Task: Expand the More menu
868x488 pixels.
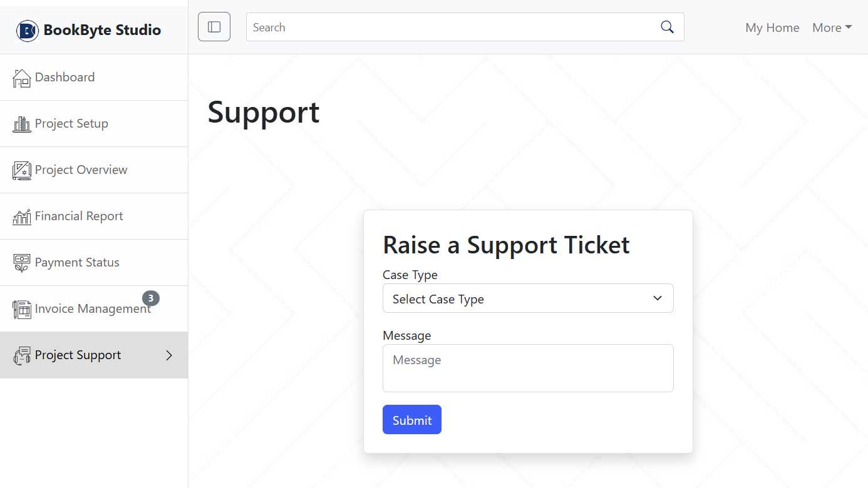Action: [832, 28]
